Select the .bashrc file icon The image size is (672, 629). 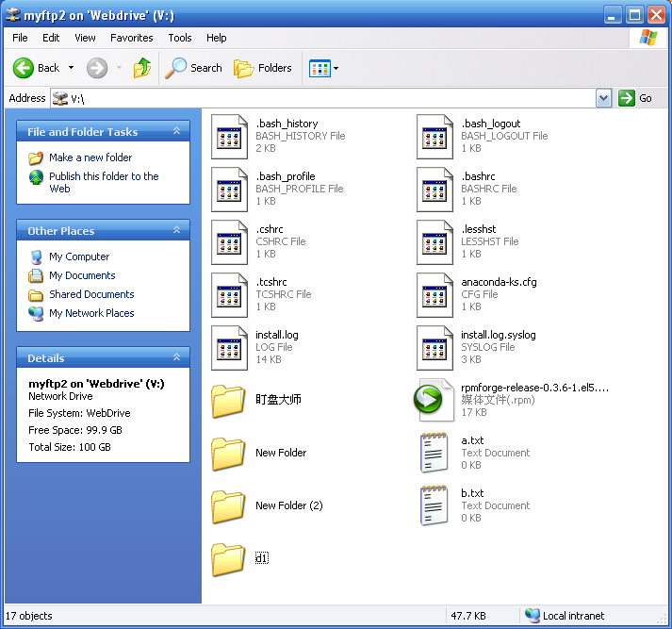tap(434, 189)
